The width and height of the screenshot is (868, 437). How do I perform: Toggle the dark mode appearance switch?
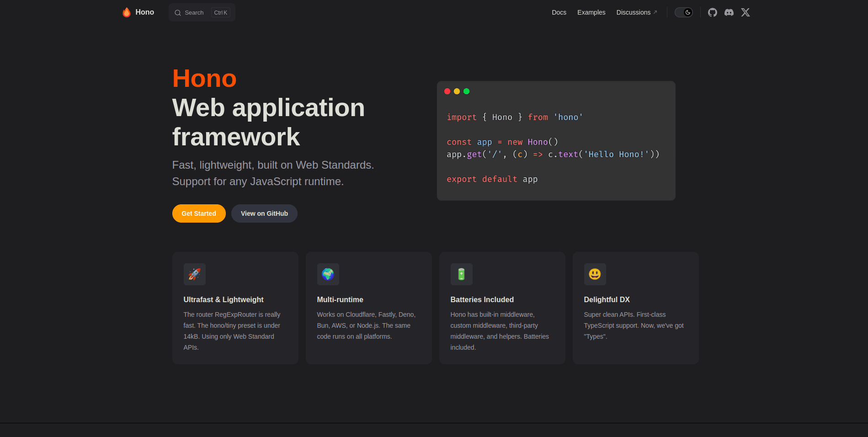tap(684, 12)
